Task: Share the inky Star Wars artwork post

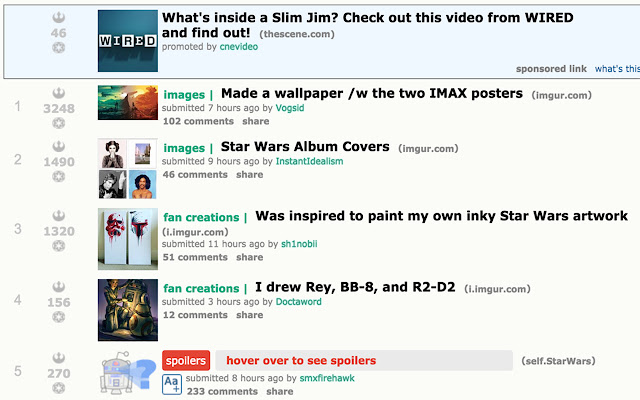Action: coord(249,257)
